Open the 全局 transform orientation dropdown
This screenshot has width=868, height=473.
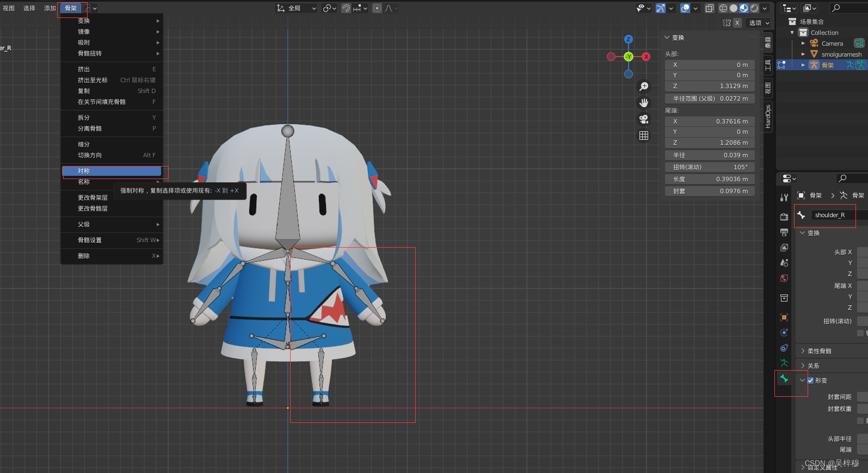click(x=297, y=8)
